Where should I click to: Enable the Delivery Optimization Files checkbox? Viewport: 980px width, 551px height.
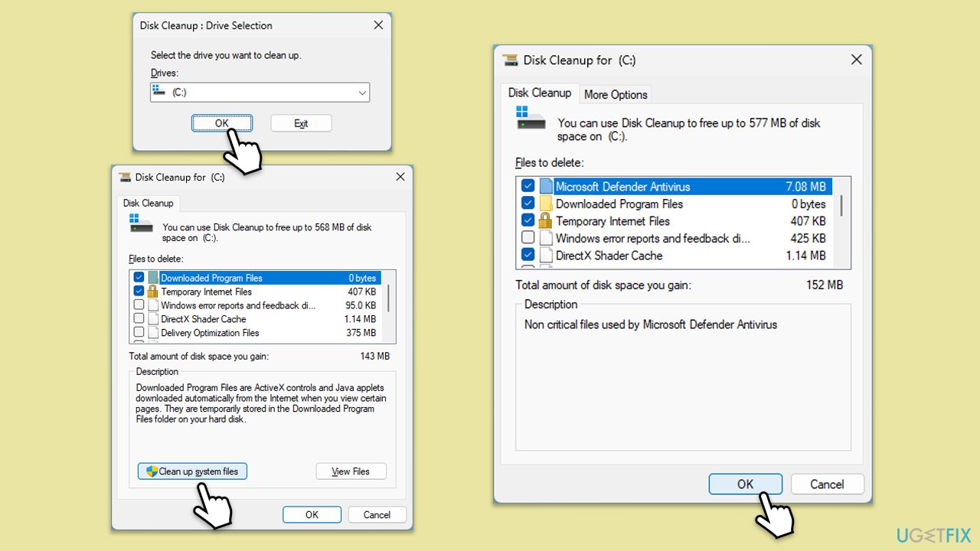pyautogui.click(x=139, y=332)
